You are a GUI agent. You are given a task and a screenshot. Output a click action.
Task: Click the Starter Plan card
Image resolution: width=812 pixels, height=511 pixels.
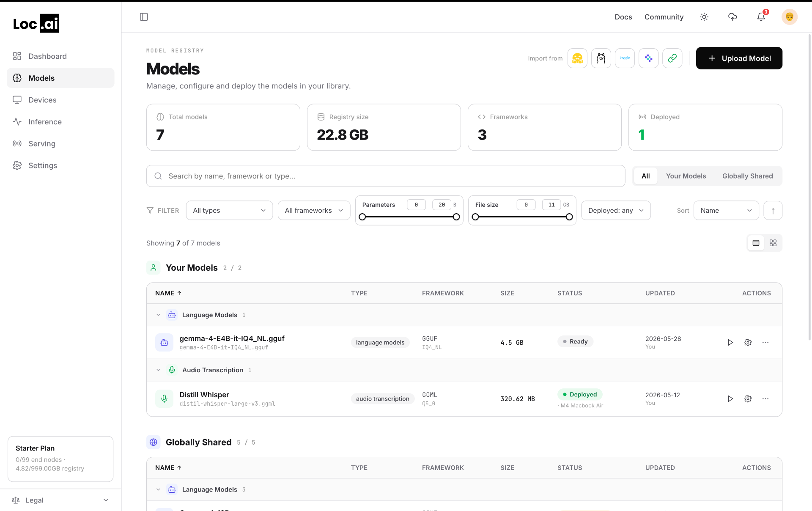(x=60, y=459)
